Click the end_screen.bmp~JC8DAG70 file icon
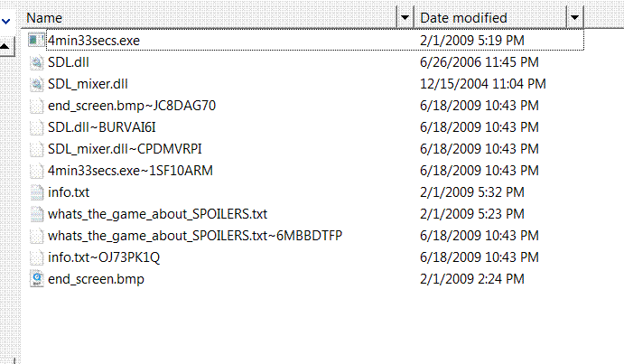 [x=36, y=106]
